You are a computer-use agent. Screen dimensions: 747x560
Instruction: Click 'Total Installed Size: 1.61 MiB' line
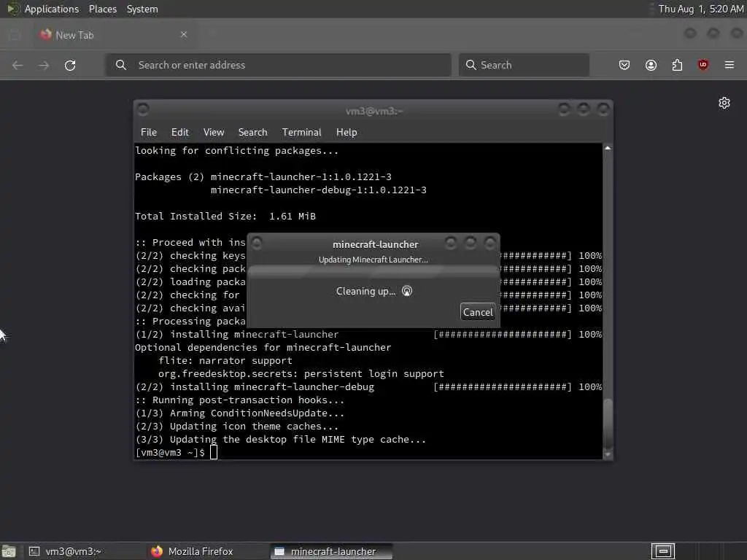point(225,216)
